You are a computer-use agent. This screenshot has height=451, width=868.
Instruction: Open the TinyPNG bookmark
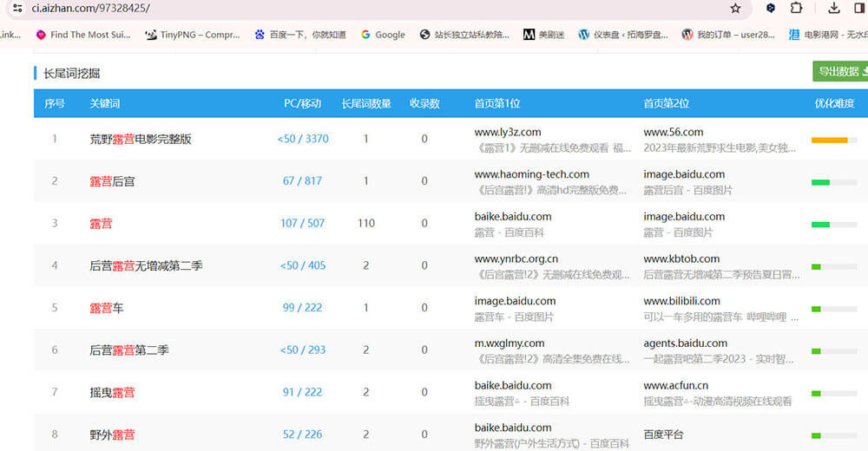192,35
